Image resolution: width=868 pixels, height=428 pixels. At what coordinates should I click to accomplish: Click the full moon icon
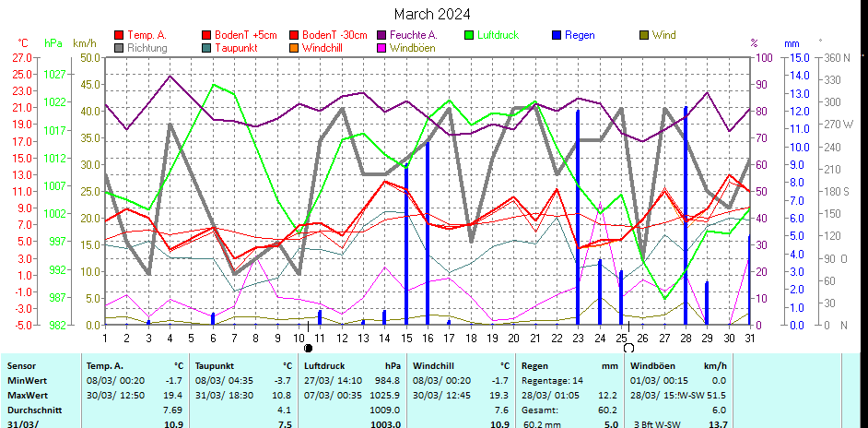coord(628,348)
